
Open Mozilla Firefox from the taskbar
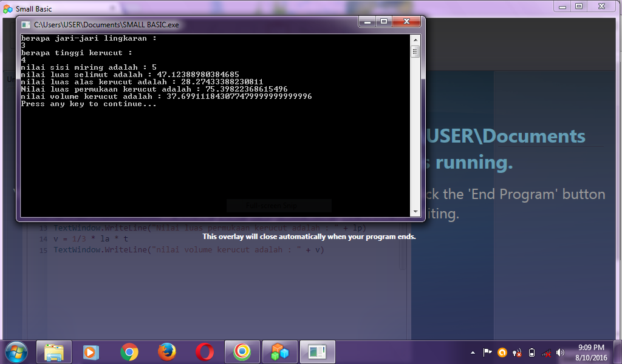tap(166, 352)
